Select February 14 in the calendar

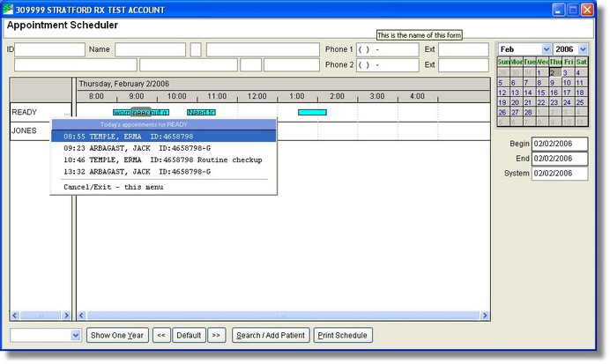tap(528, 93)
